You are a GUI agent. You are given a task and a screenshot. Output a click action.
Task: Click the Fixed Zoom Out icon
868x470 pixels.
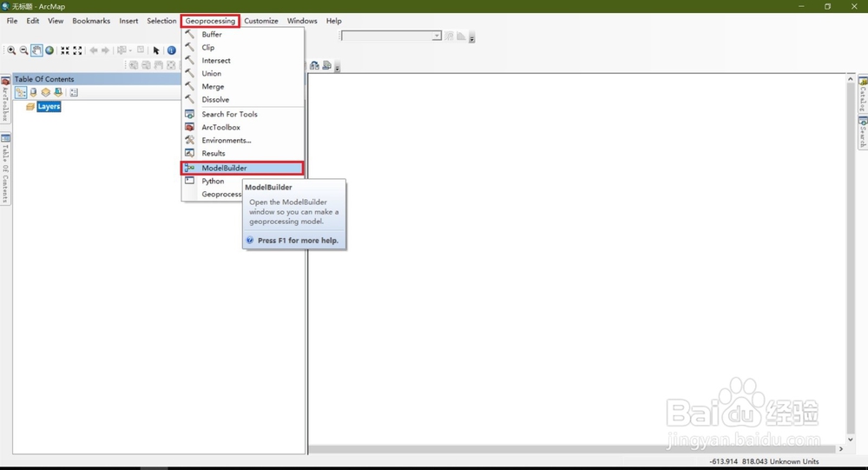77,50
